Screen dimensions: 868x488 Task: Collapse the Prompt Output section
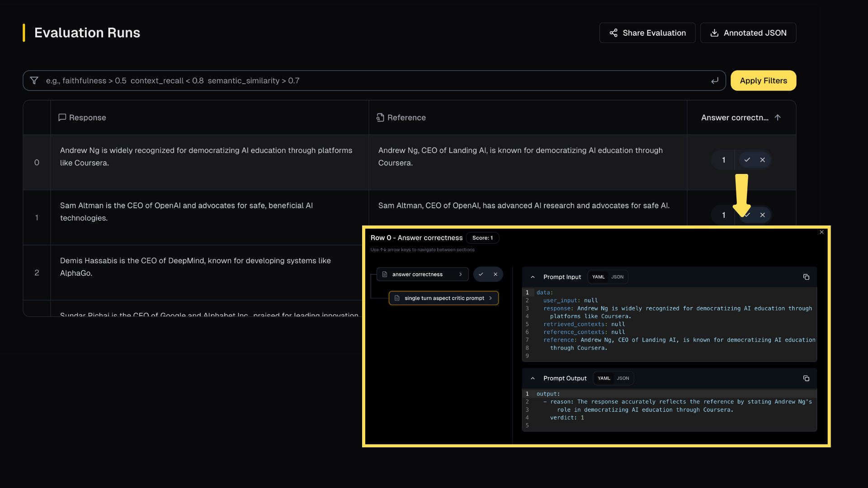coord(533,378)
